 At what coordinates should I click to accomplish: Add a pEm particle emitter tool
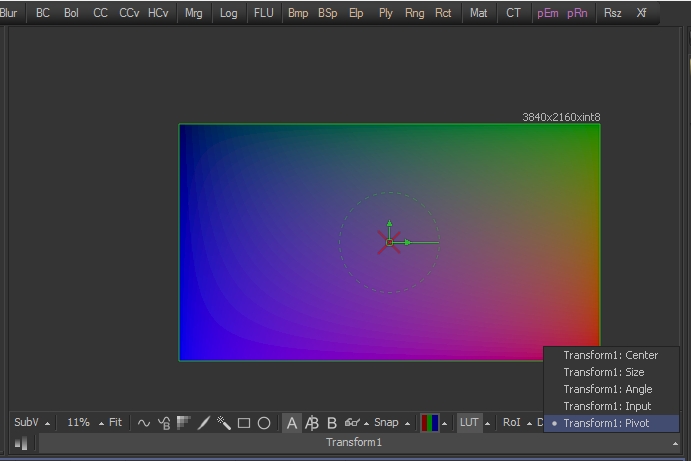tap(548, 13)
